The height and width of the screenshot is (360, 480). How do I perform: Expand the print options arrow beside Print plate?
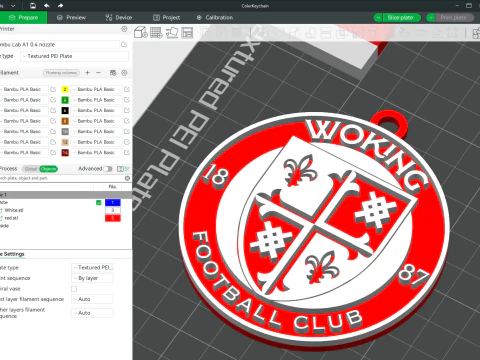coord(431,18)
